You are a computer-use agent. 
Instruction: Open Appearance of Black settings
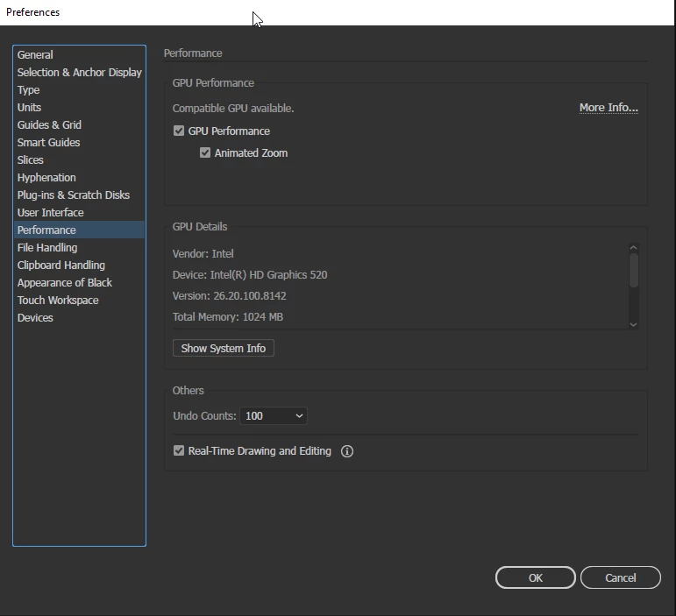(x=79, y=282)
